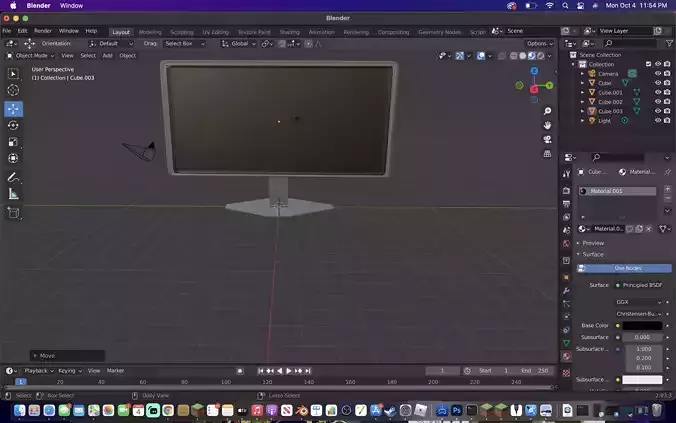676x423 pixels.
Task: Open the Output properties tab
Action: pyautogui.click(x=566, y=204)
